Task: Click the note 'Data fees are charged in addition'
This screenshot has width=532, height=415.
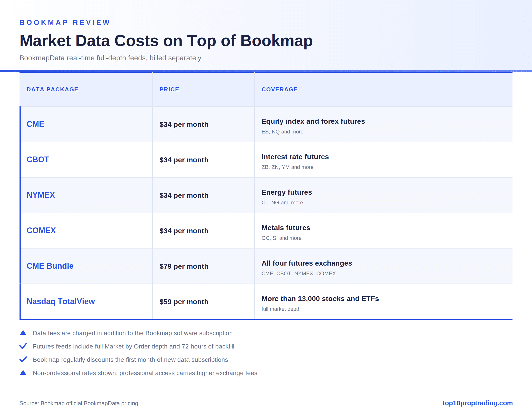Action: 133,333
